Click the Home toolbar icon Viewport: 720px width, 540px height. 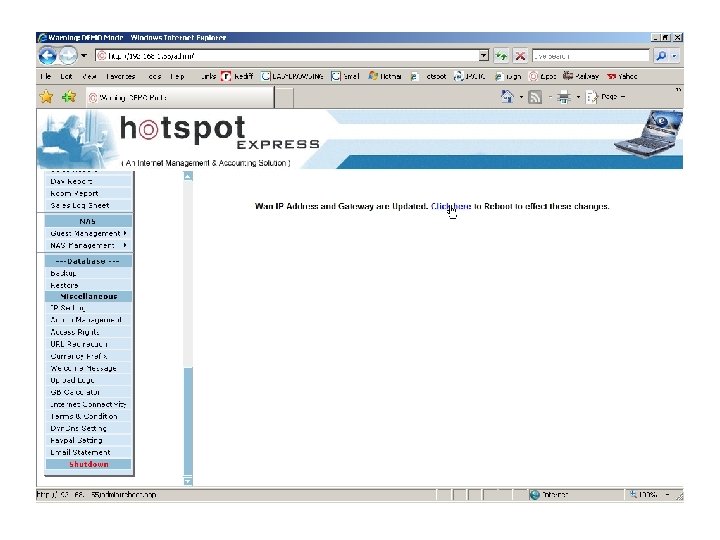point(507,96)
